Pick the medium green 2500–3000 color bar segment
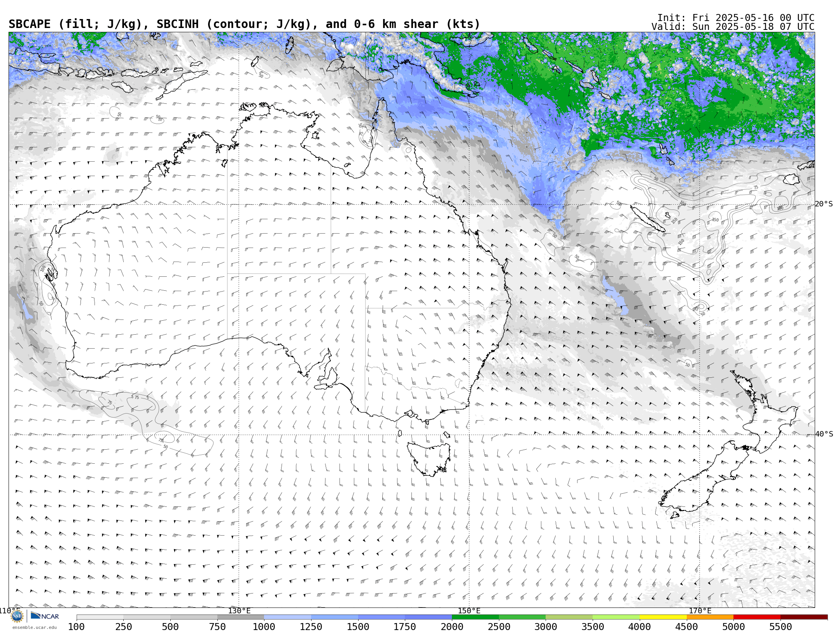The height and width of the screenshot is (632, 840). pyautogui.click(x=522, y=617)
